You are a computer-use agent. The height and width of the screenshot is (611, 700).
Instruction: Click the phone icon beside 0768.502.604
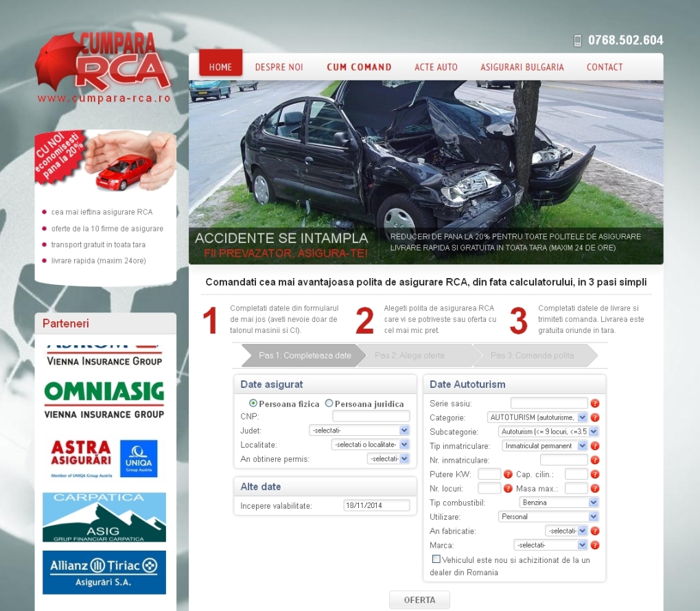tap(578, 41)
